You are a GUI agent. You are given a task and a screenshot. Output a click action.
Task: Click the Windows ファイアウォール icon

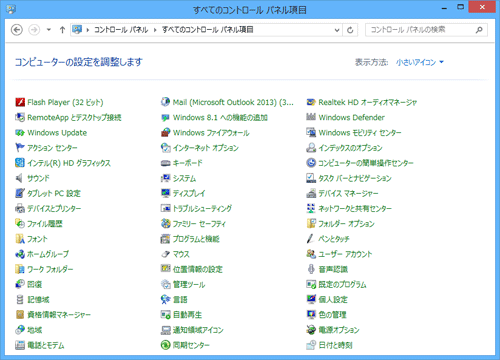pyautogui.click(x=166, y=133)
